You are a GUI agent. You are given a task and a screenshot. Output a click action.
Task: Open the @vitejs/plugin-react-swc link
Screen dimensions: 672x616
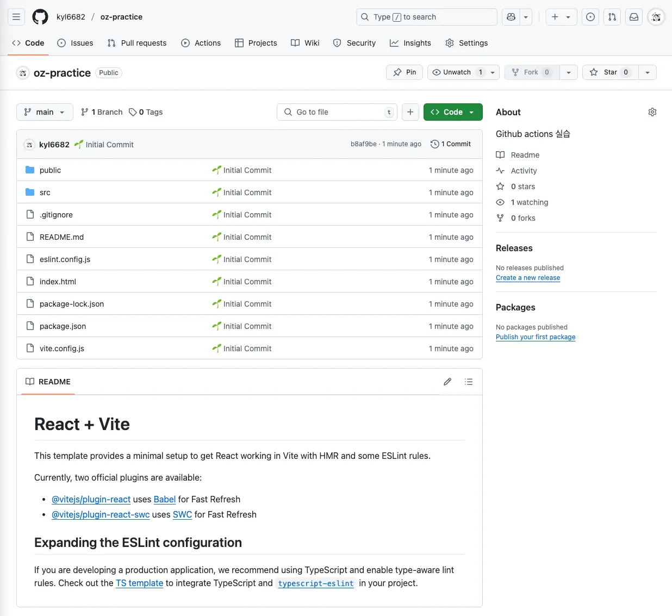[x=101, y=514]
